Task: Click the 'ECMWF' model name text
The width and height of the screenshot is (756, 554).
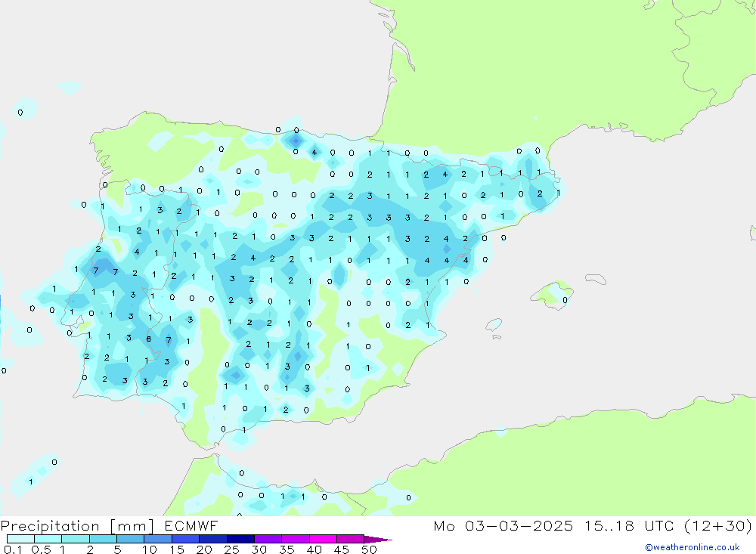Action: 191,525
